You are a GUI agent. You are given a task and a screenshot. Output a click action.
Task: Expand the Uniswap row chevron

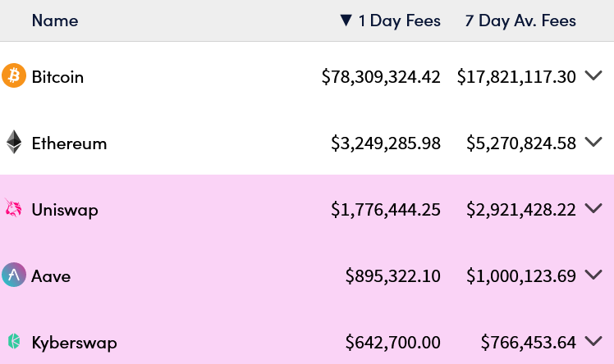pos(593,209)
